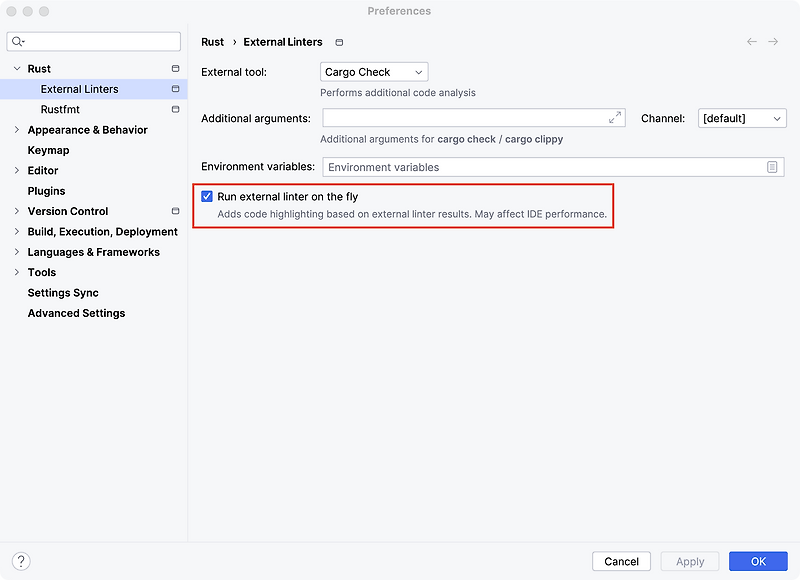Open the Plugins settings page
The image size is (800, 580).
coord(46,191)
